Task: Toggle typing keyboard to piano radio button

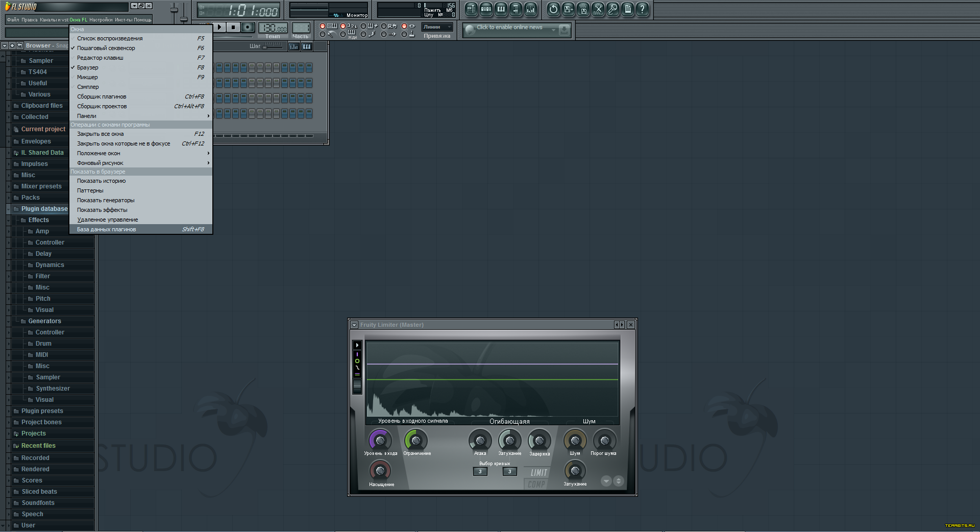Action: pyautogui.click(x=323, y=26)
